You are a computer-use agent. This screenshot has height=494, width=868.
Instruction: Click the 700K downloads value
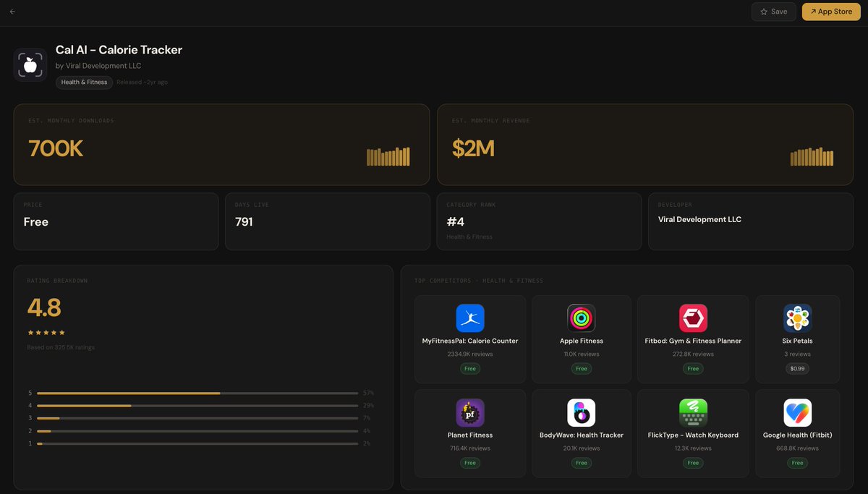click(56, 149)
